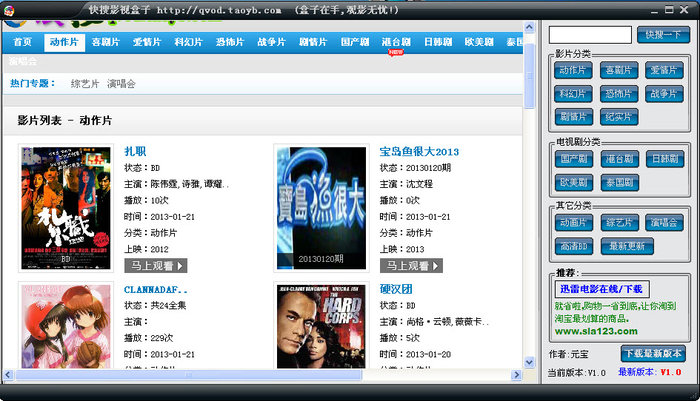
Task: Open the 扎职 movie poster
Action: click(x=66, y=208)
